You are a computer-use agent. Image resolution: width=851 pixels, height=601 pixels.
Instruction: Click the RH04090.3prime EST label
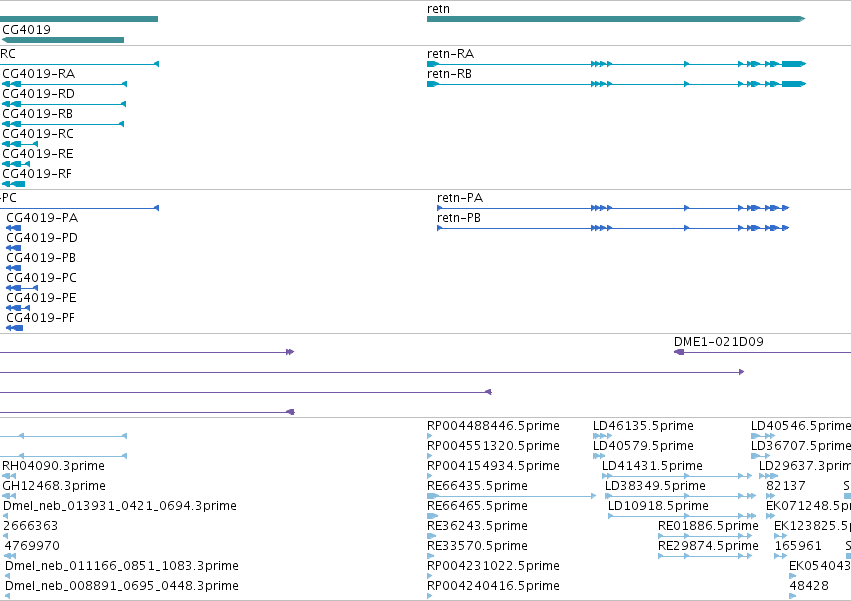tap(54, 466)
